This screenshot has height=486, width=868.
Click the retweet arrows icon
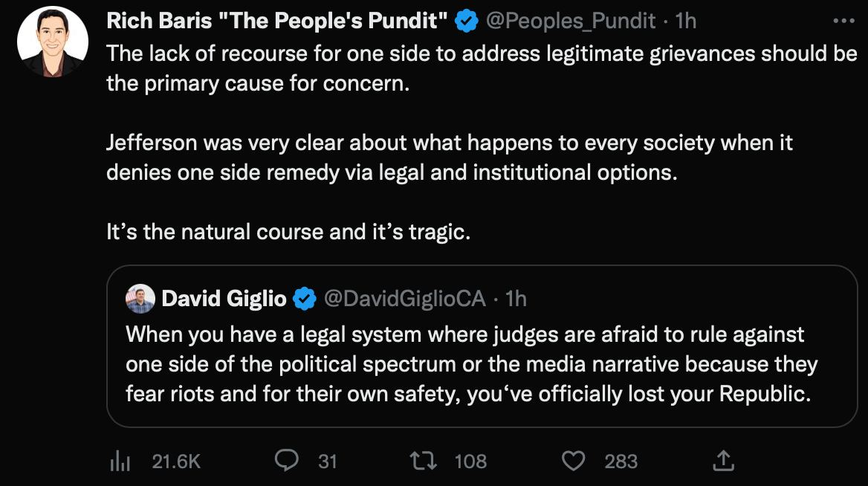pyautogui.click(x=425, y=461)
